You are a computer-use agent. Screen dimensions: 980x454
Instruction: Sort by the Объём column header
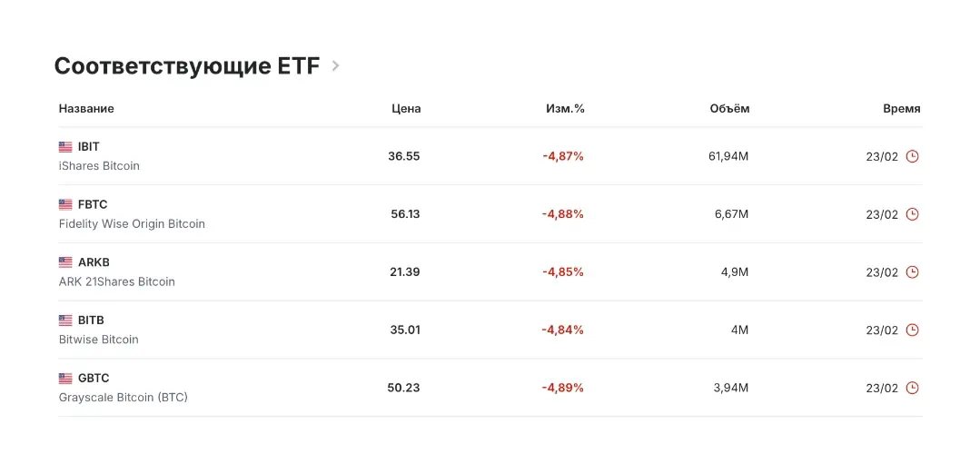point(729,109)
